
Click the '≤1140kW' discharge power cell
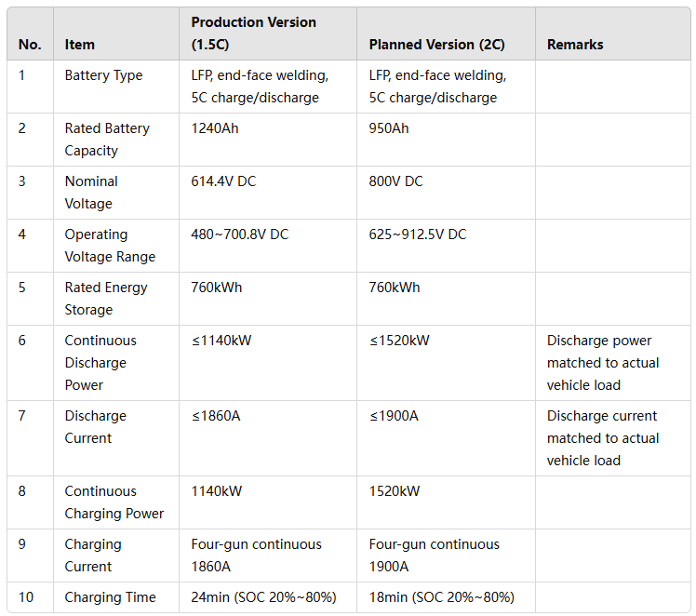point(268,363)
